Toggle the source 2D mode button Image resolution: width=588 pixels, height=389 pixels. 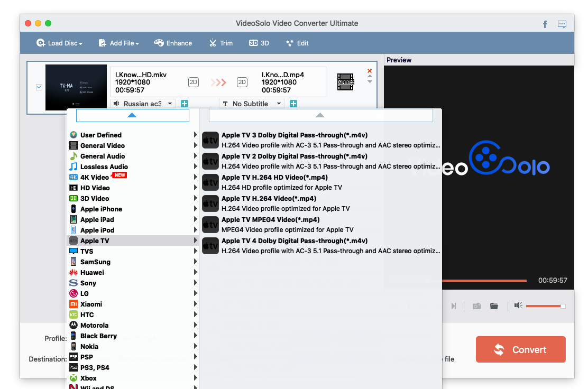[x=194, y=82]
